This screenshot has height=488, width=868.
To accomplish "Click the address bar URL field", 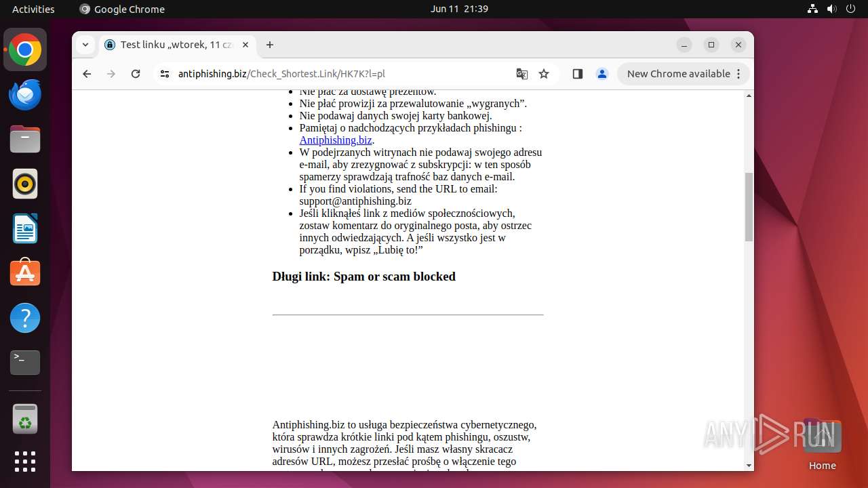I will 339,74.
